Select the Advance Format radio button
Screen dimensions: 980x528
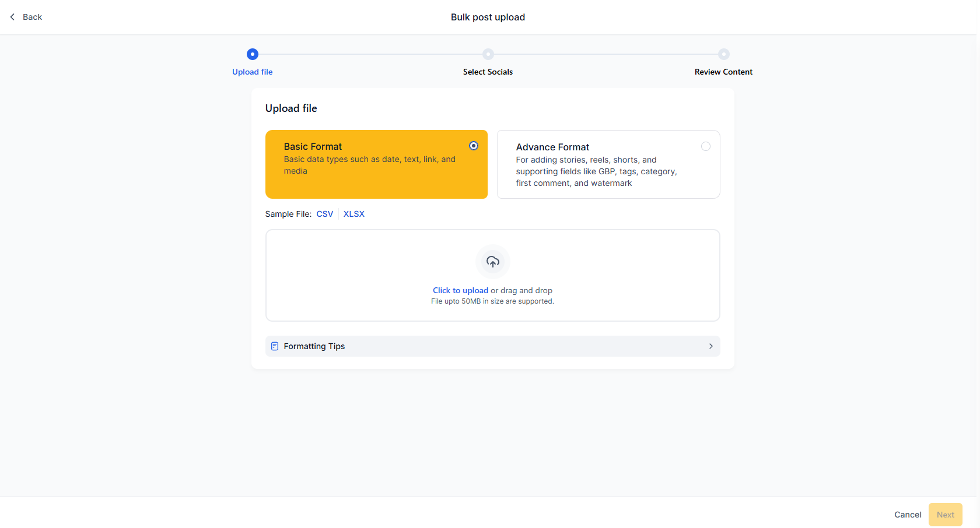click(x=706, y=146)
